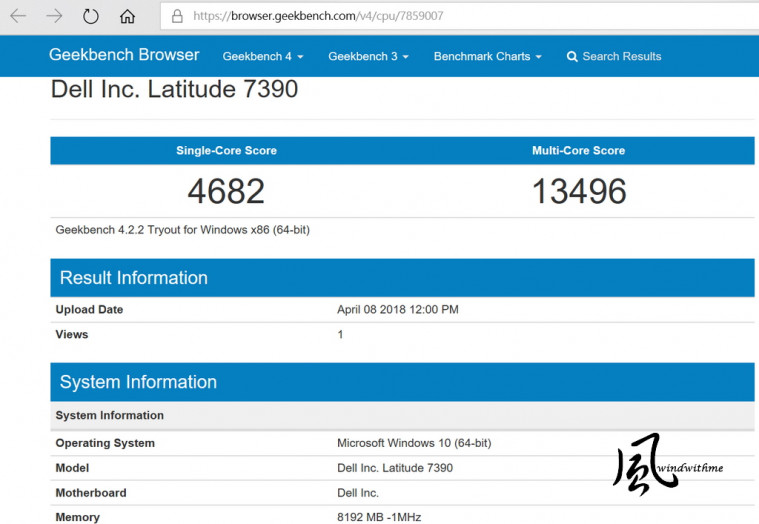
Task: Click the Single-Core Score header
Action: (226, 151)
